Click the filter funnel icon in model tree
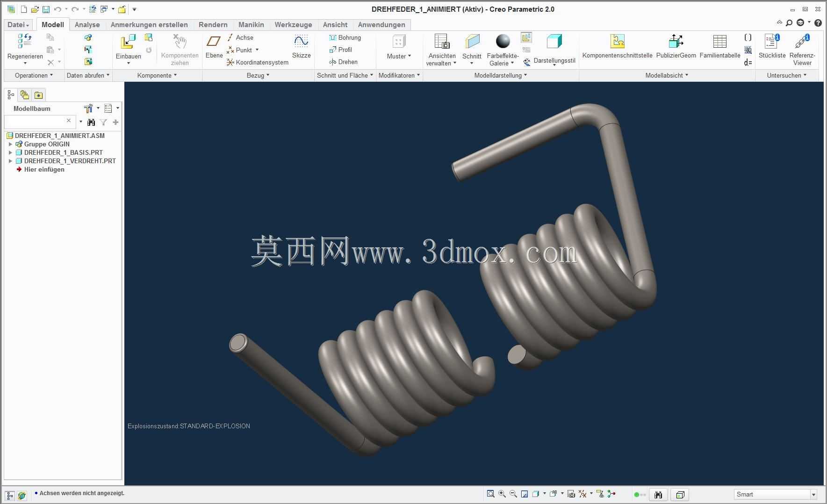The image size is (827, 504). click(103, 122)
